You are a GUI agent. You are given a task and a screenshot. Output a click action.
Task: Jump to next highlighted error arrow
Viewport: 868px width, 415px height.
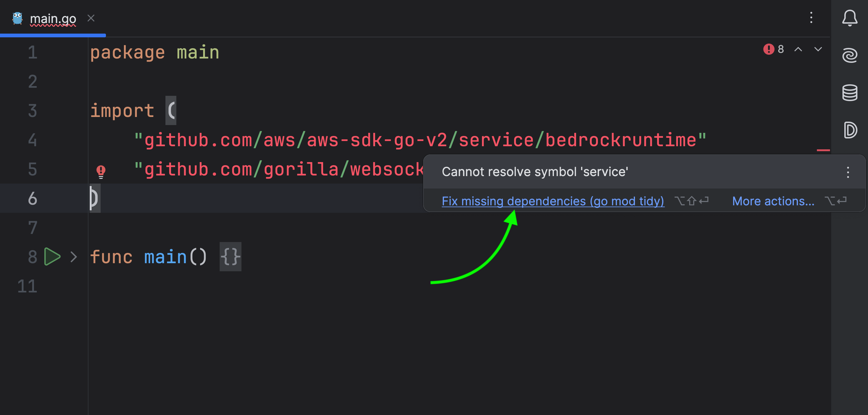(x=818, y=49)
